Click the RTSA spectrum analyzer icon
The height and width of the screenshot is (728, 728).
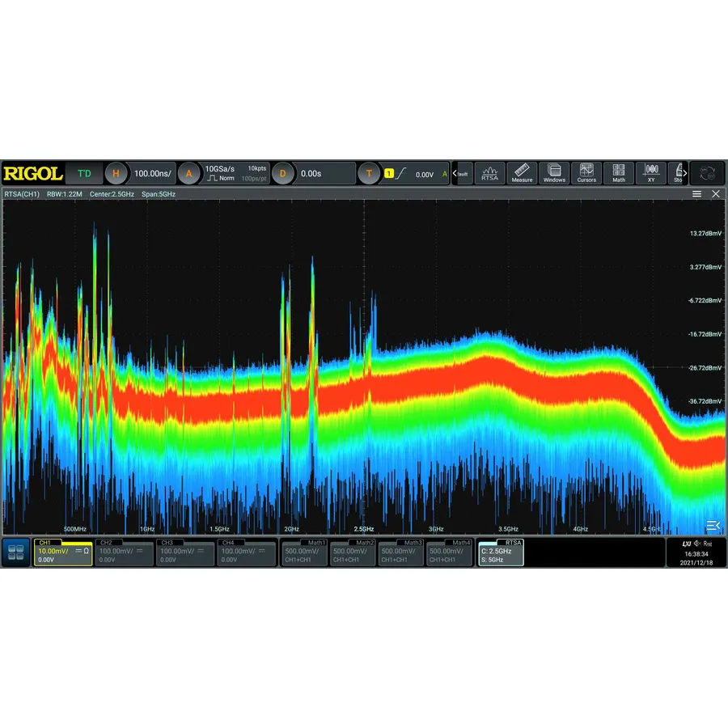[x=489, y=173]
